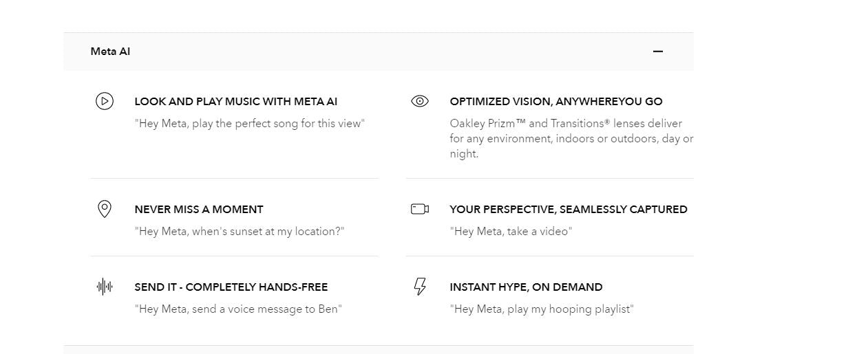868x354 pixels.
Task: Click the 'play the perfect song' quote
Action: click(x=249, y=124)
